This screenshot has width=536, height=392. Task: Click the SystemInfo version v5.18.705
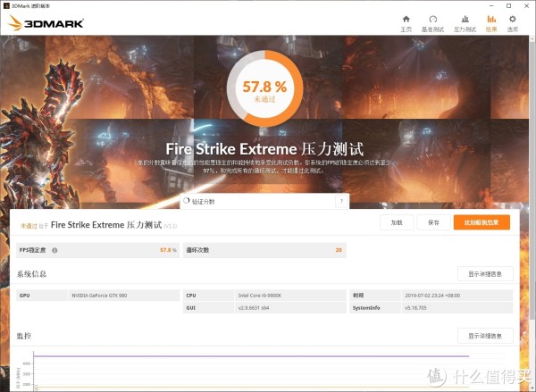tap(415, 308)
